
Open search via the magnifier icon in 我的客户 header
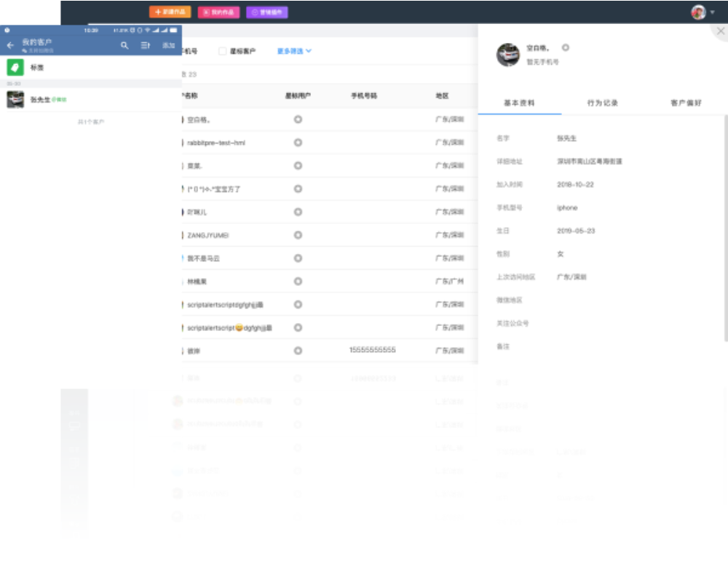coord(124,45)
